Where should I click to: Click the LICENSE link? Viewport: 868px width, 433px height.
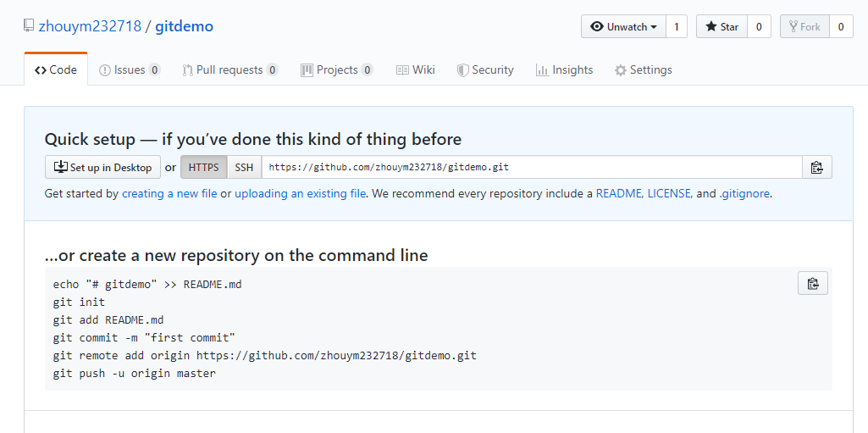669,194
